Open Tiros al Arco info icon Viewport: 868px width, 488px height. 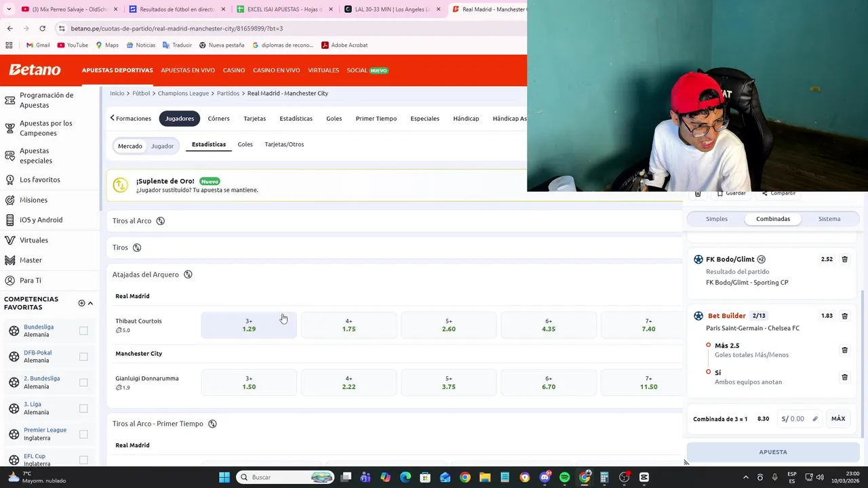point(161,221)
